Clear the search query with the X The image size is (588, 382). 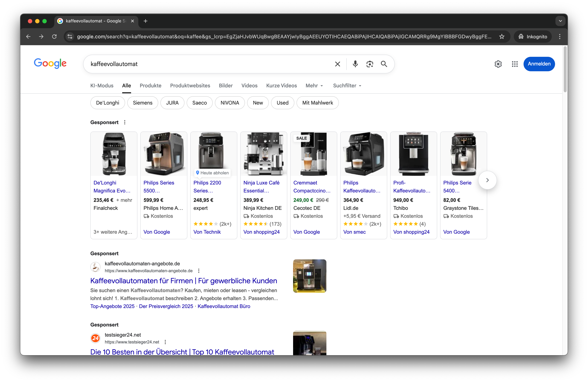tap(337, 64)
